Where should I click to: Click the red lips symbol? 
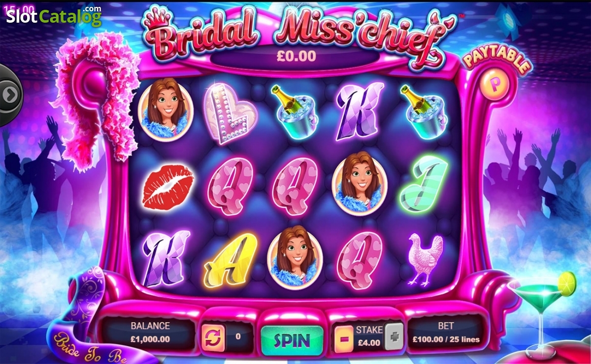(167, 187)
